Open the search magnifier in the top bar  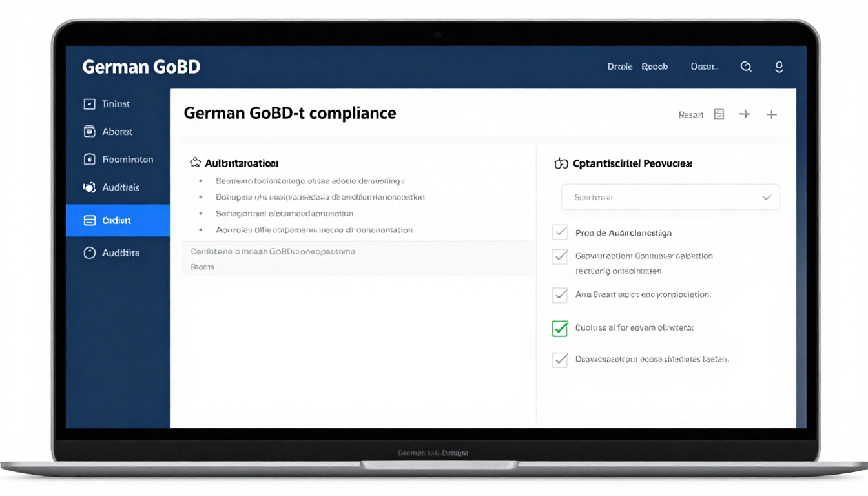click(747, 67)
